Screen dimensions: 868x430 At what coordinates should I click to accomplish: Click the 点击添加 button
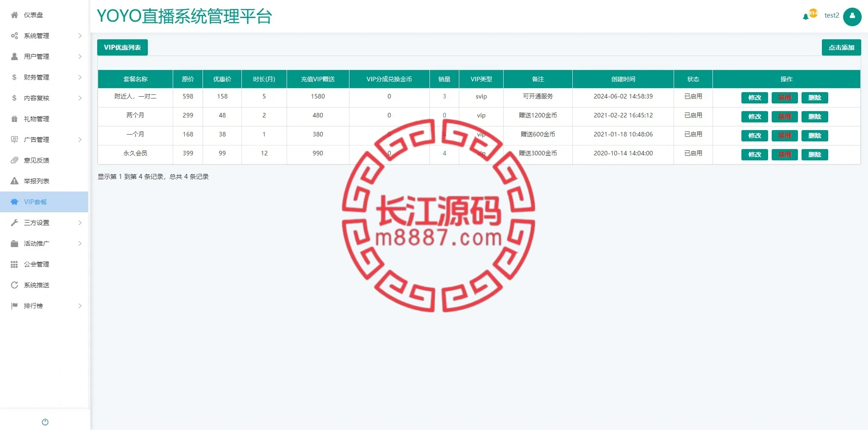coord(841,47)
